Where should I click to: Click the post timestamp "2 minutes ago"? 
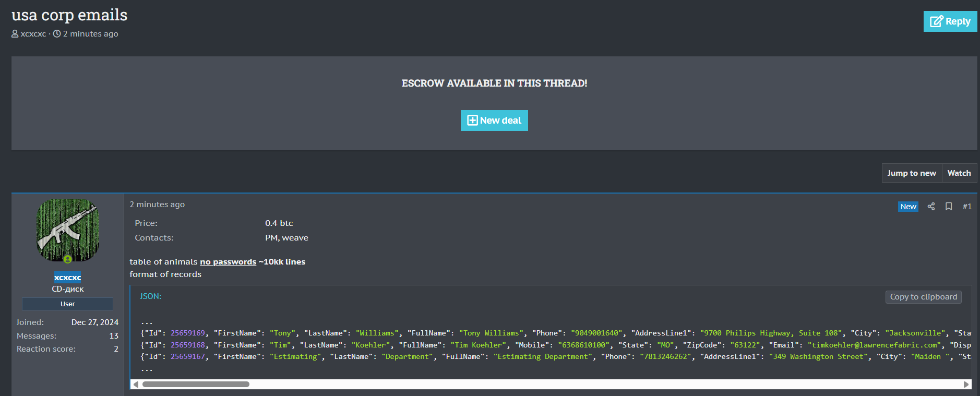[x=157, y=205]
